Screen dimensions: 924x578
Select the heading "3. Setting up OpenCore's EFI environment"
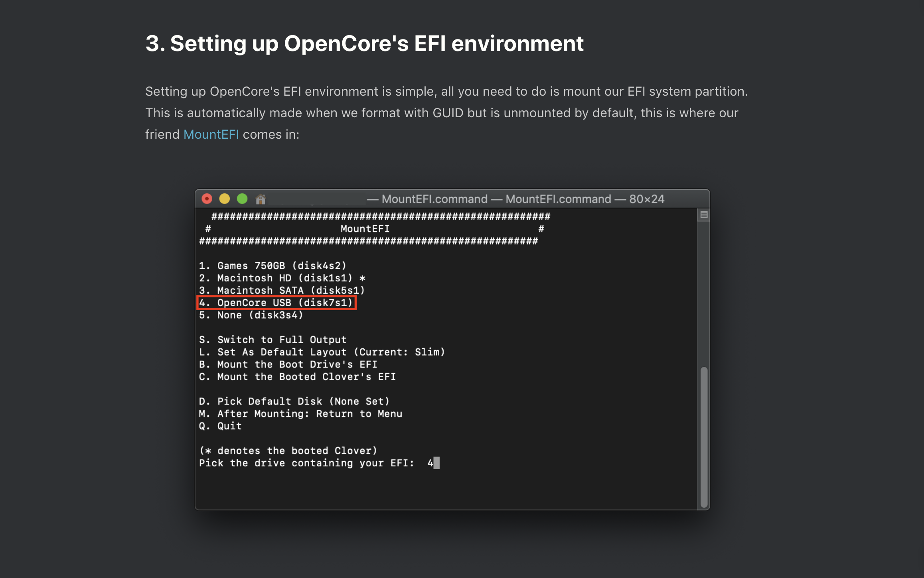pos(364,43)
